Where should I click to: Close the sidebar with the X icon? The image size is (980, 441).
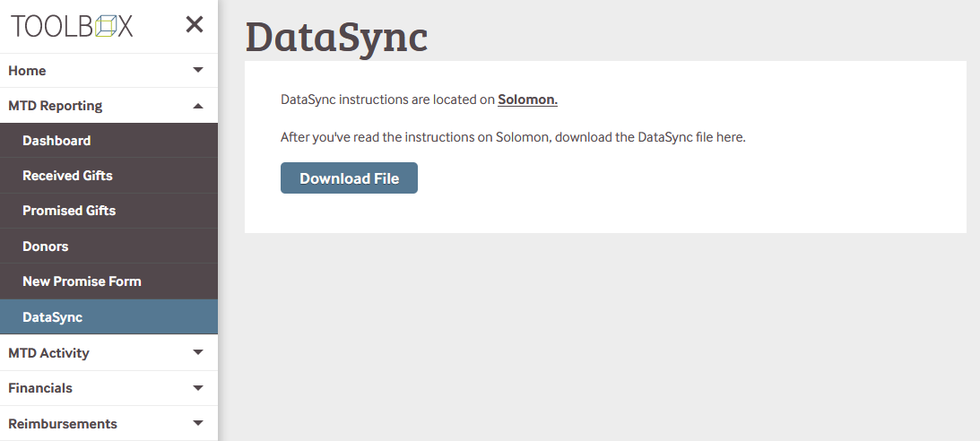point(195,25)
